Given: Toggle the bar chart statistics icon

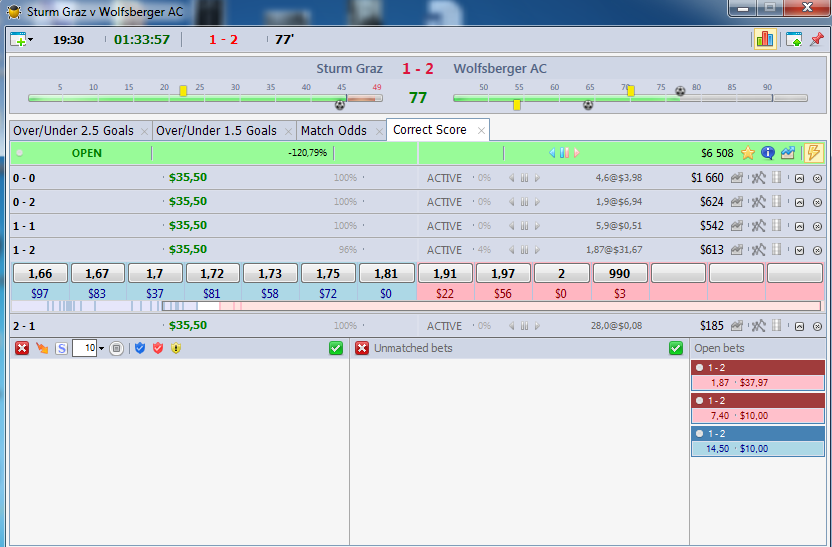Looking at the screenshot, I should coord(765,39).
